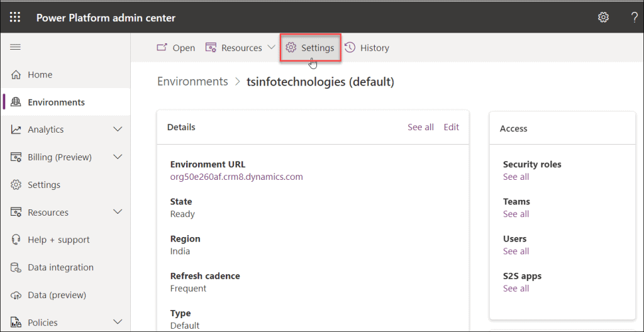Click the Open launch icon in toolbar
Image resolution: width=644 pixels, height=332 pixels.
pyautogui.click(x=162, y=48)
